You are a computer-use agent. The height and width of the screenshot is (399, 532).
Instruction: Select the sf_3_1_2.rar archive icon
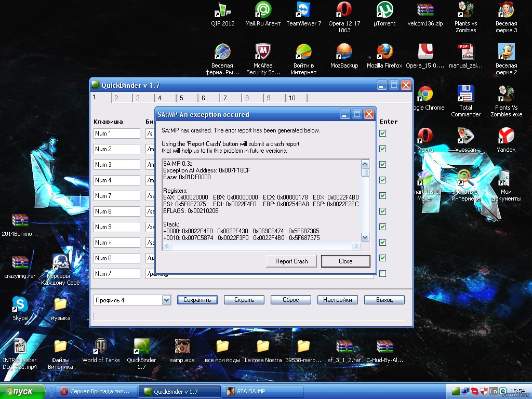344,351
